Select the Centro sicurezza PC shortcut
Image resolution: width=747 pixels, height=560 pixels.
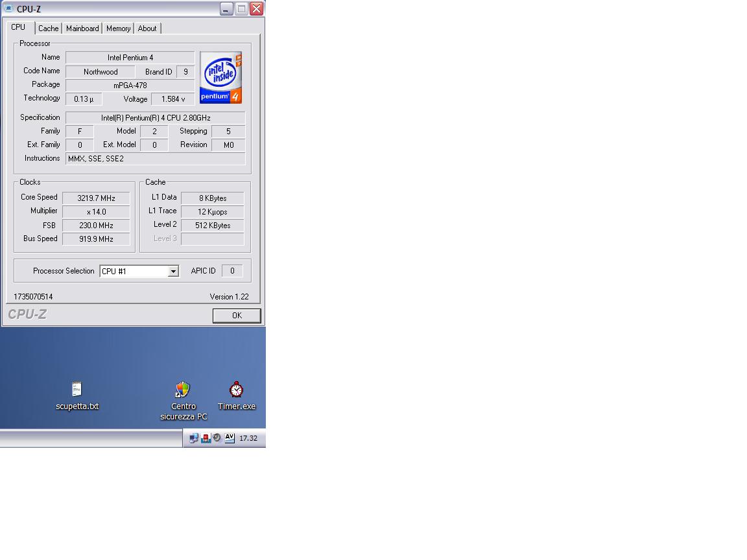click(184, 401)
